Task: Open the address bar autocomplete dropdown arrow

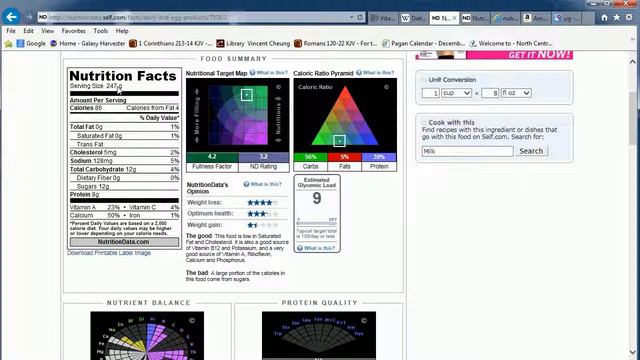Action: tap(351, 18)
